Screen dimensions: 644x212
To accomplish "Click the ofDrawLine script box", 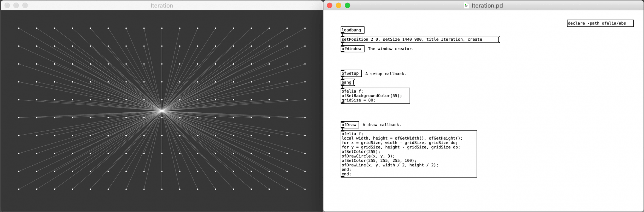I will (409, 154).
